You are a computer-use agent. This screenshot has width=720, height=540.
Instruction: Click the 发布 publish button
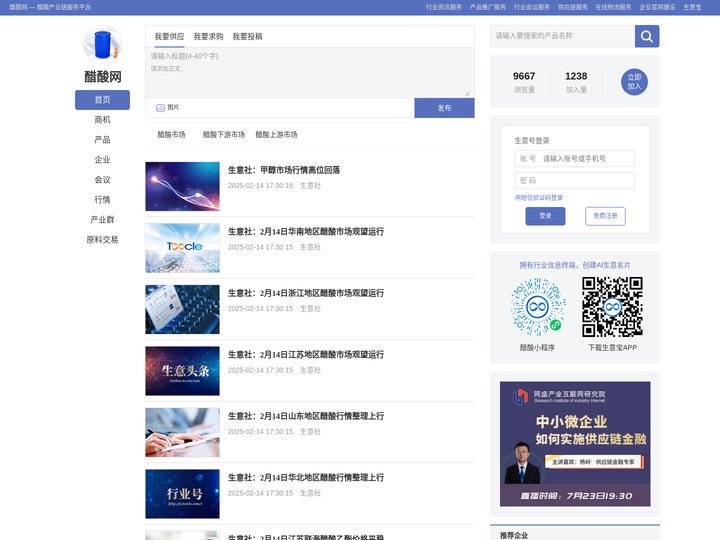click(444, 108)
